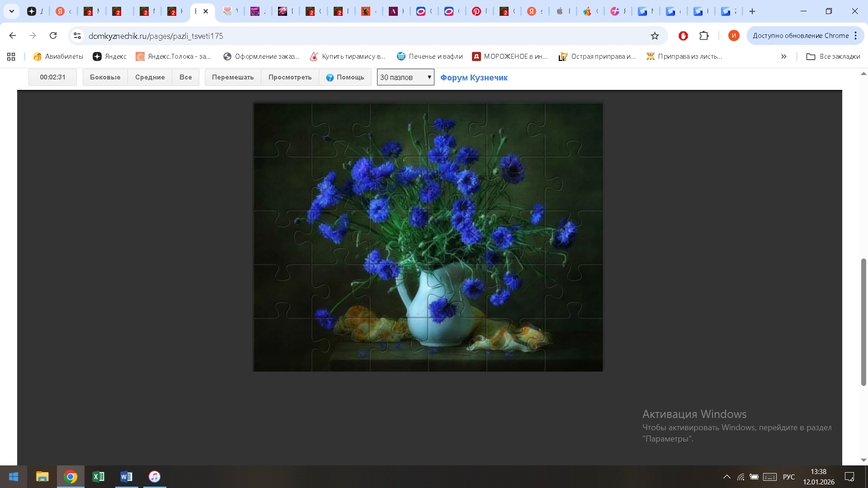Reload the page with the refresh icon
The image size is (868, 488).
pos(53,36)
